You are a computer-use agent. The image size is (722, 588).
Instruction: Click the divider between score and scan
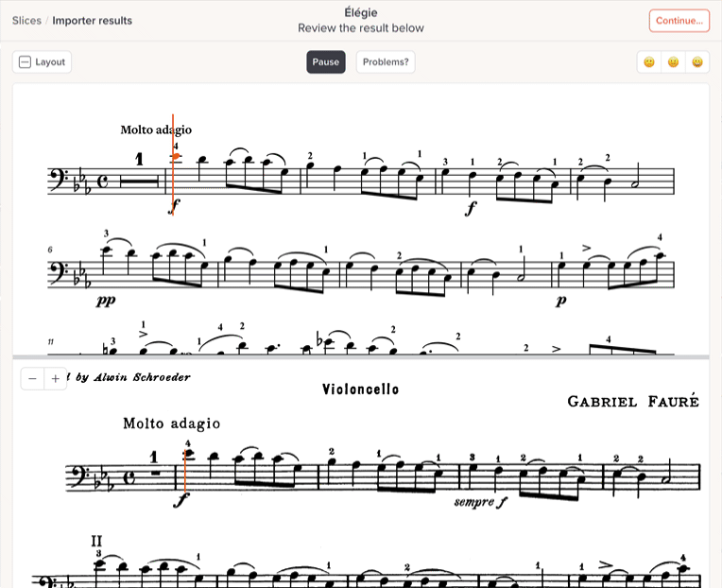361,356
